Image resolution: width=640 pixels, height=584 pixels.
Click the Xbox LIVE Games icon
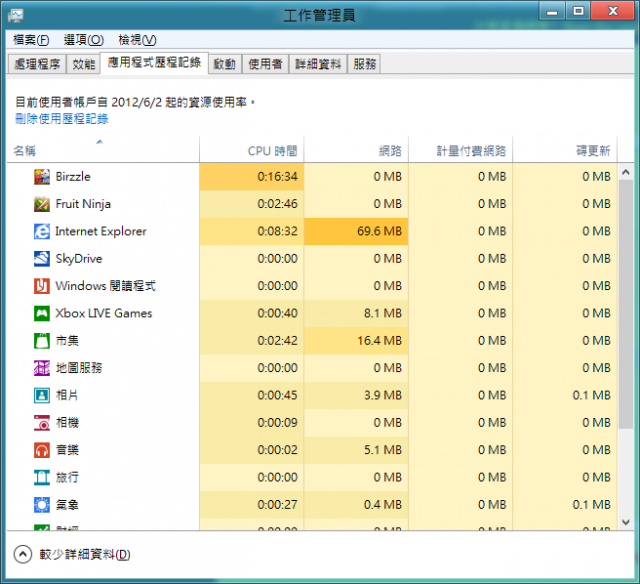(42, 313)
